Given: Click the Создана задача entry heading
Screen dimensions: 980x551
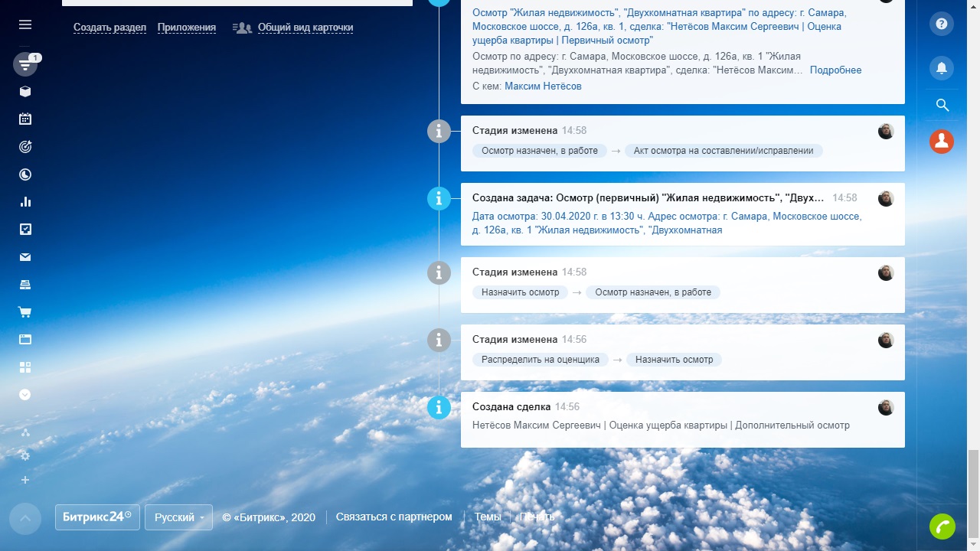Looking at the screenshot, I should (x=648, y=197).
